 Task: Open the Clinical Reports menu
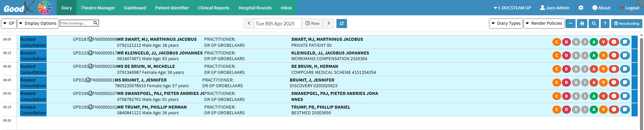point(214,8)
